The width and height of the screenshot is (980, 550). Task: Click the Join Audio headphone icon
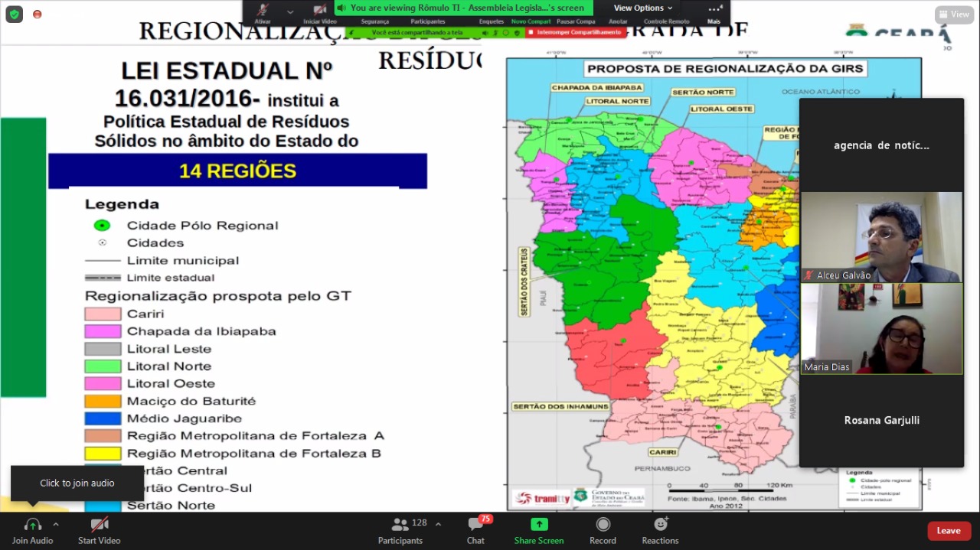click(32, 526)
